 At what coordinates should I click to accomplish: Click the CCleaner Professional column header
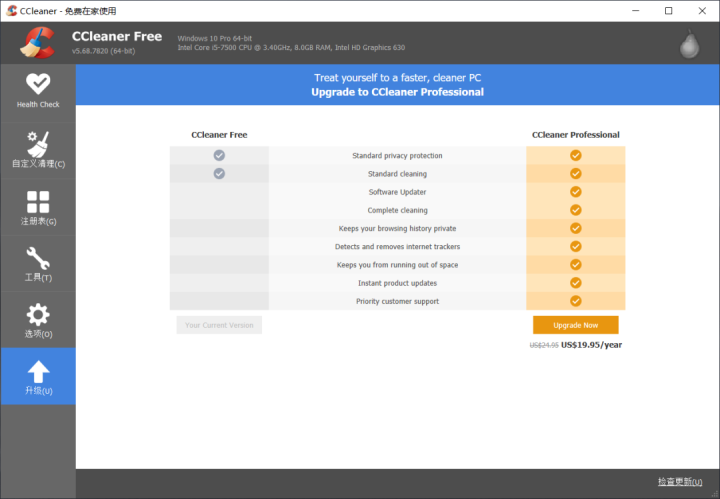coord(575,135)
